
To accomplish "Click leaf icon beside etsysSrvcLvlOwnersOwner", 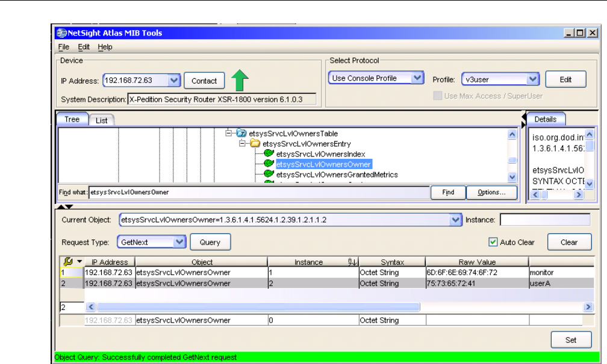I will (269, 164).
